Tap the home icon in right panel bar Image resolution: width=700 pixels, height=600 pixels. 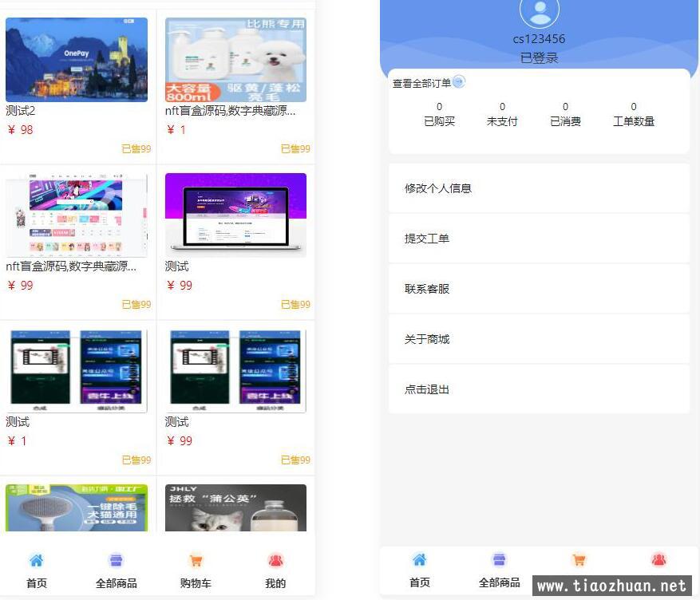click(x=420, y=559)
